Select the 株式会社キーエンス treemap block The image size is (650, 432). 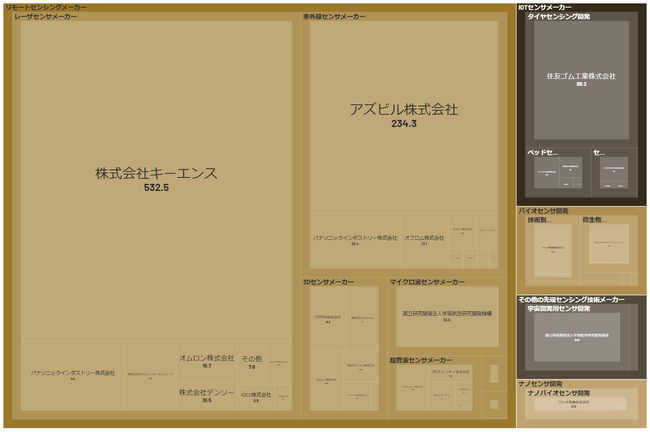156,180
